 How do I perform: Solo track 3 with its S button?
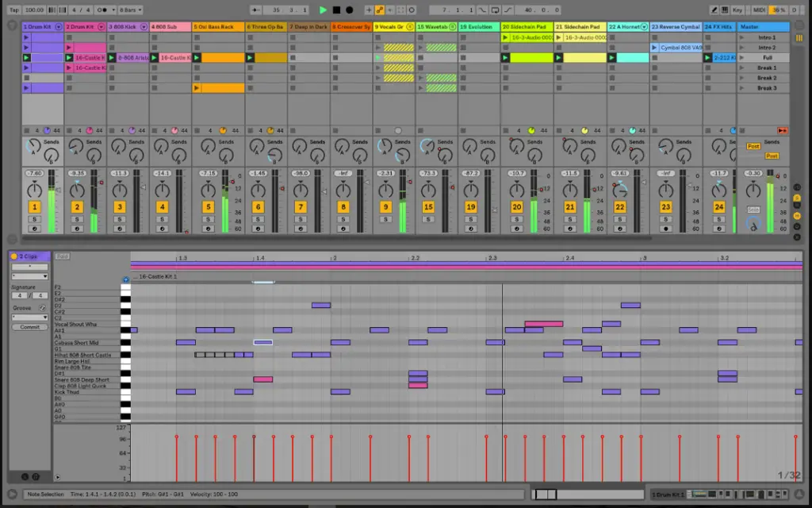click(120, 219)
